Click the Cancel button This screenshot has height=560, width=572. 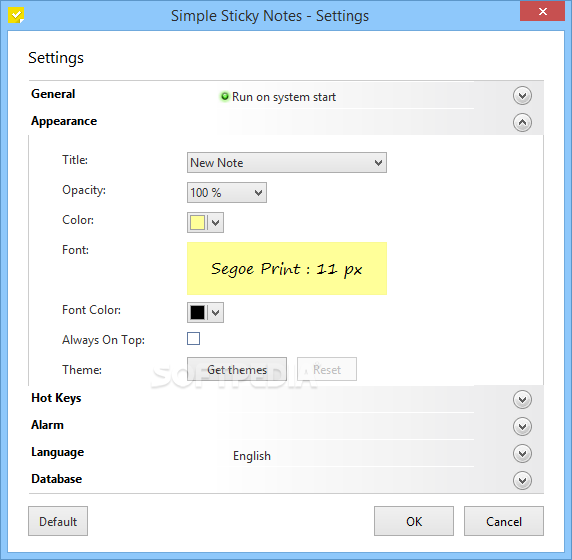pyautogui.click(x=504, y=521)
